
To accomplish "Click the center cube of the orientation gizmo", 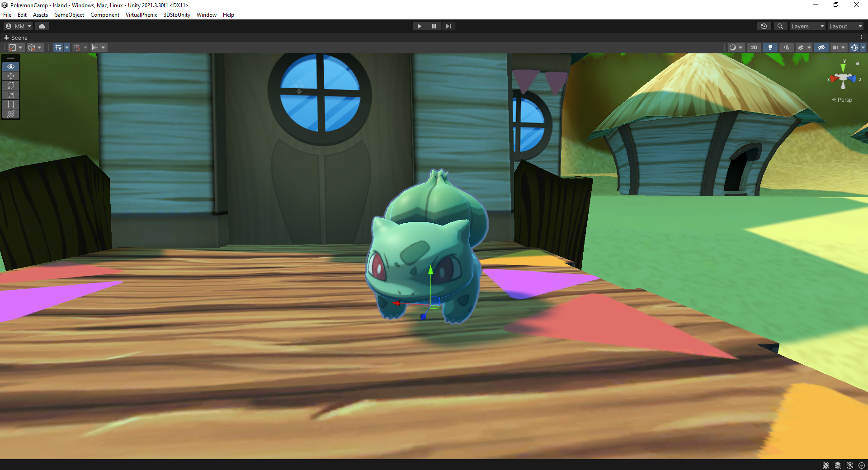I will [843, 78].
